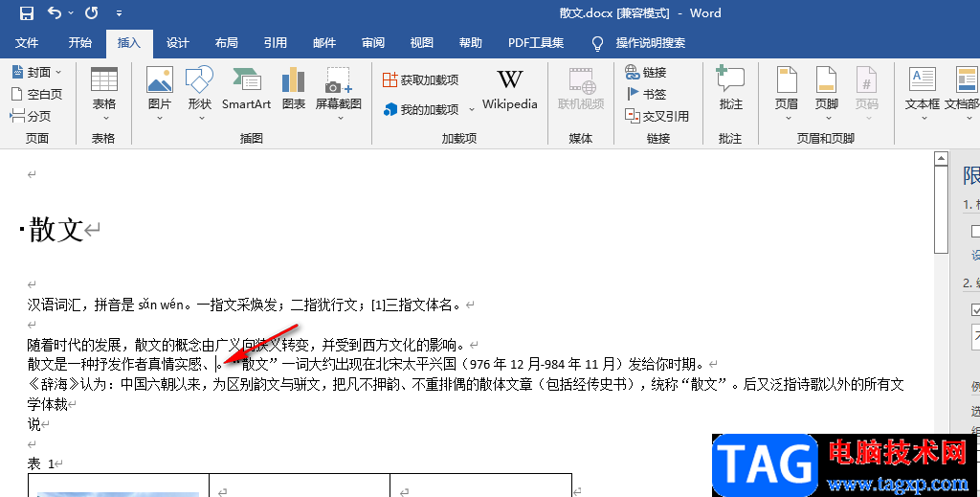Switch to the 视图 tab
This screenshot has height=497, width=980.
tap(422, 42)
